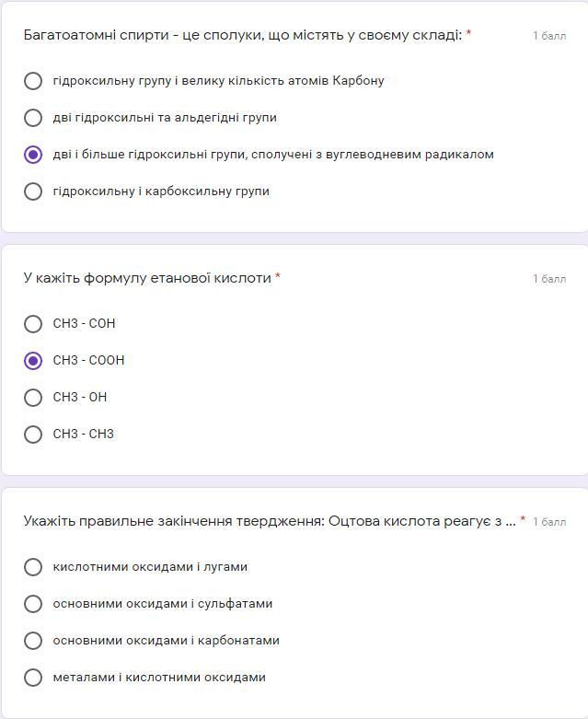Click '1 балл' label of first question
The width and height of the screenshot is (588, 719).
click(549, 36)
